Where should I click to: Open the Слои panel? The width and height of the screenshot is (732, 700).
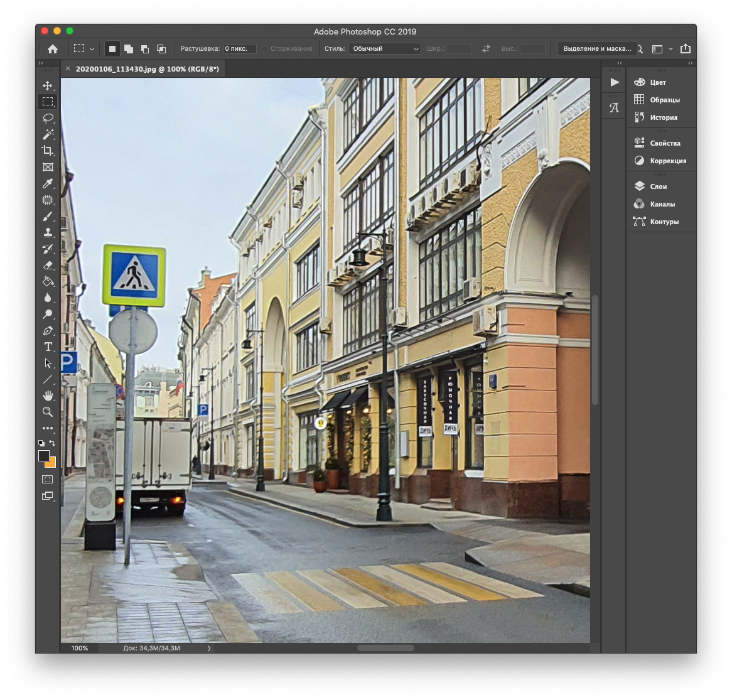click(658, 186)
